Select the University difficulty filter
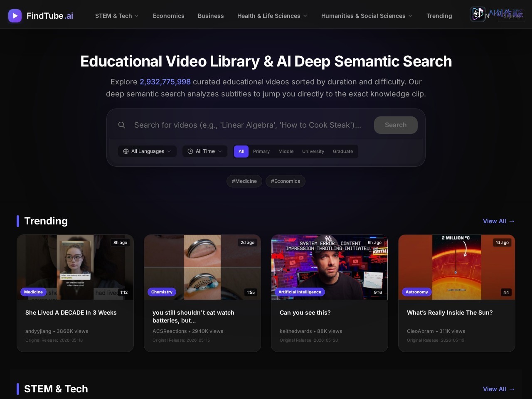Viewport: 532px width, 399px height. [x=313, y=151]
